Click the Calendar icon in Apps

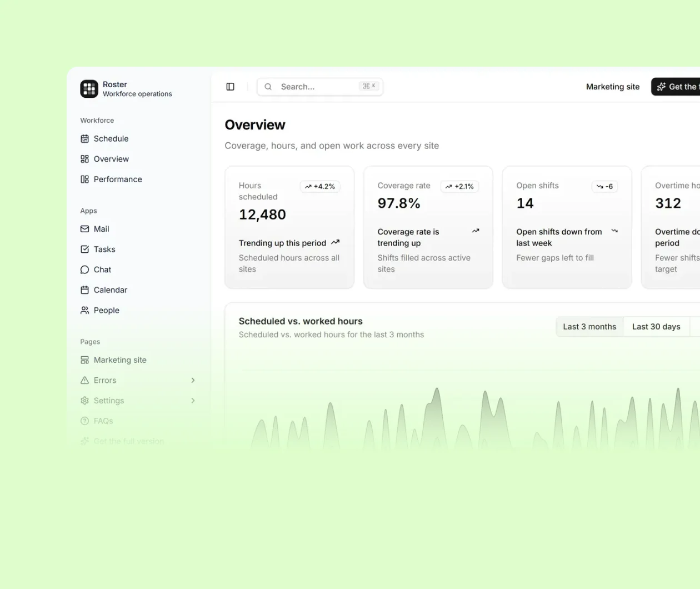[84, 289]
